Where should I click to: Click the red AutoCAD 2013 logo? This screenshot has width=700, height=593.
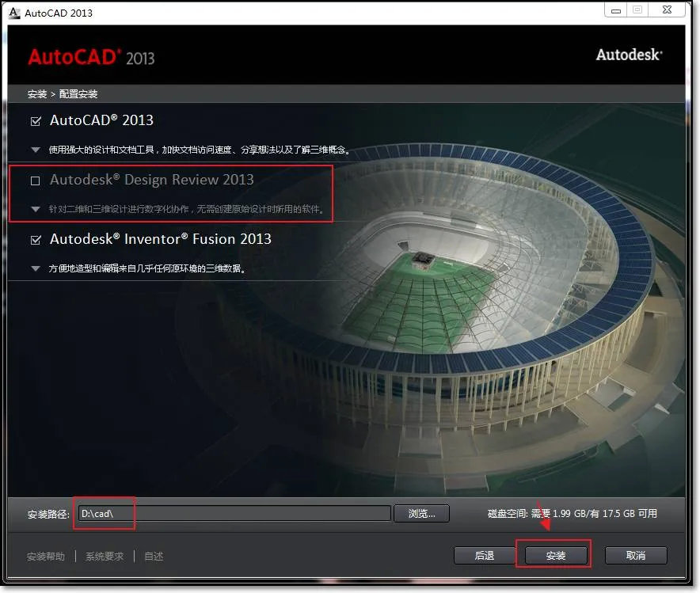(x=92, y=57)
